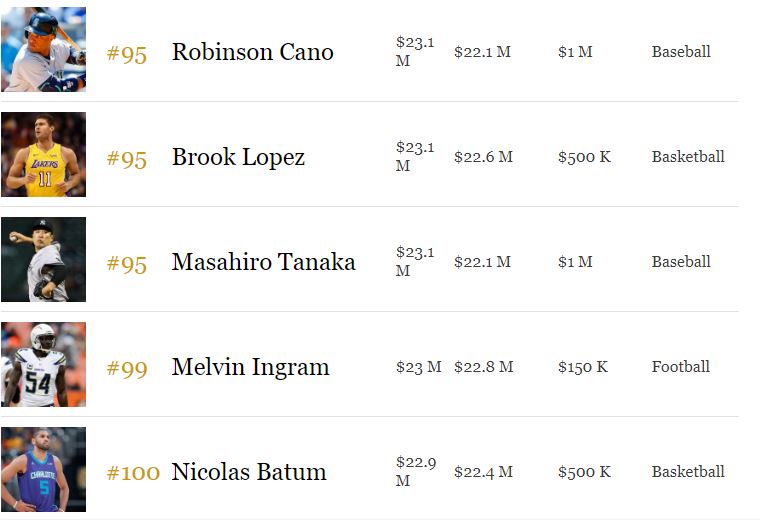Click the Brook Lopez name link
This screenshot has width=760, height=520.
click(238, 157)
